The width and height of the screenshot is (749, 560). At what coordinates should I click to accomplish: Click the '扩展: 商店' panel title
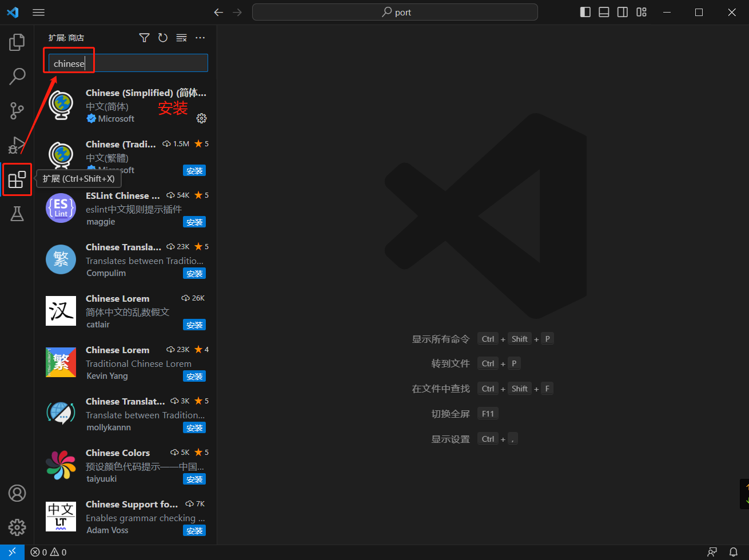click(66, 38)
